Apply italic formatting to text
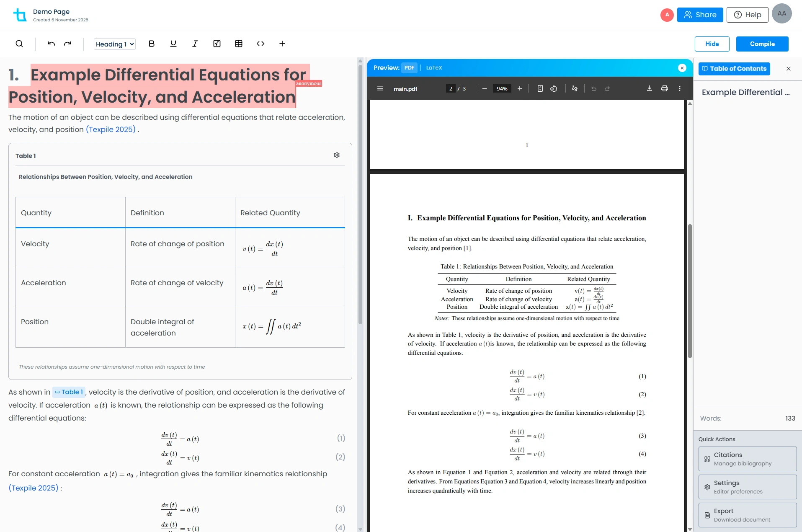This screenshot has height=532, width=802. click(195, 44)
